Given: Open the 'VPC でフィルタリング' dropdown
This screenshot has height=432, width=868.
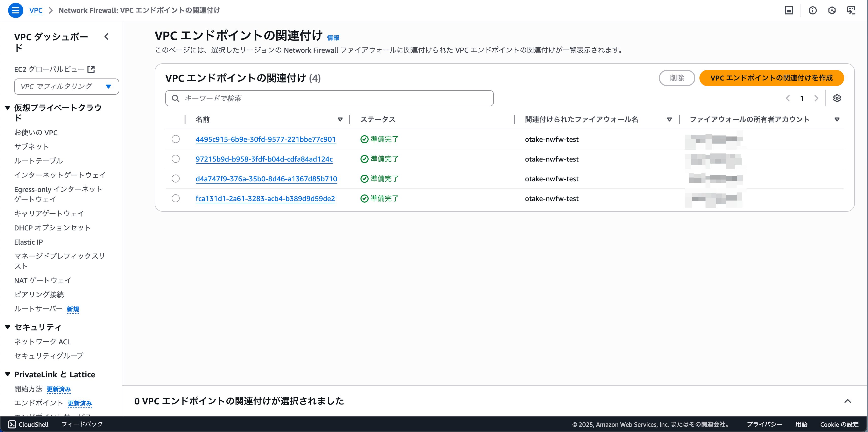Looking at the screenshot, I should (66, 87).
